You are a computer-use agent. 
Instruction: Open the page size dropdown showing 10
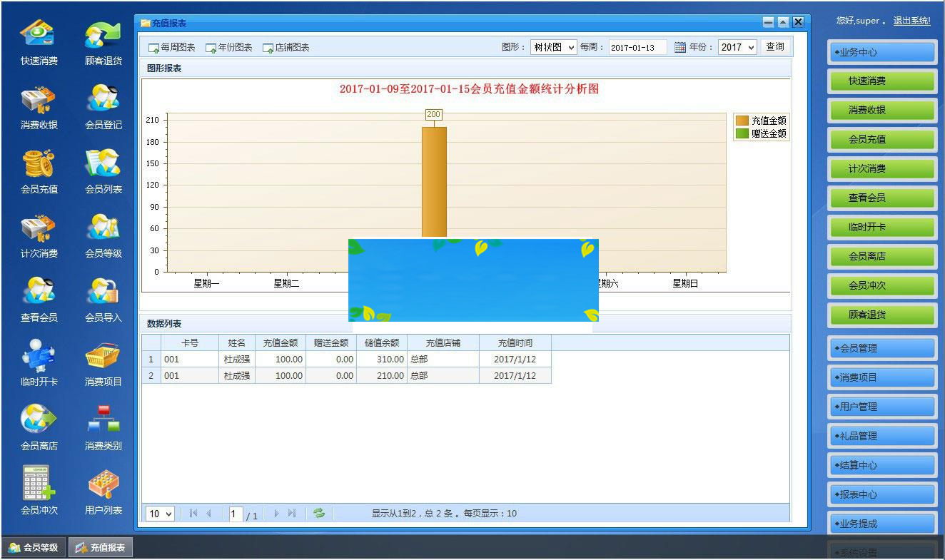click(x=160, y=513)
